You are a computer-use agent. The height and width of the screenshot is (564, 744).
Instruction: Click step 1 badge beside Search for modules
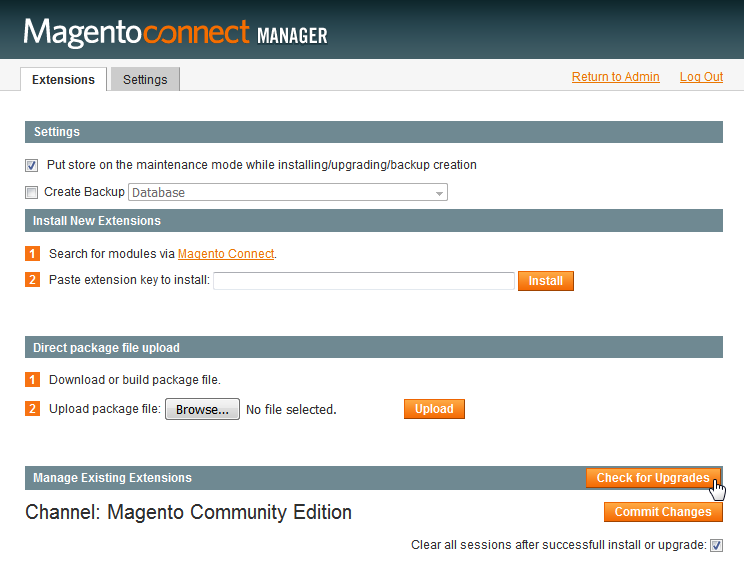click(32, 254)
